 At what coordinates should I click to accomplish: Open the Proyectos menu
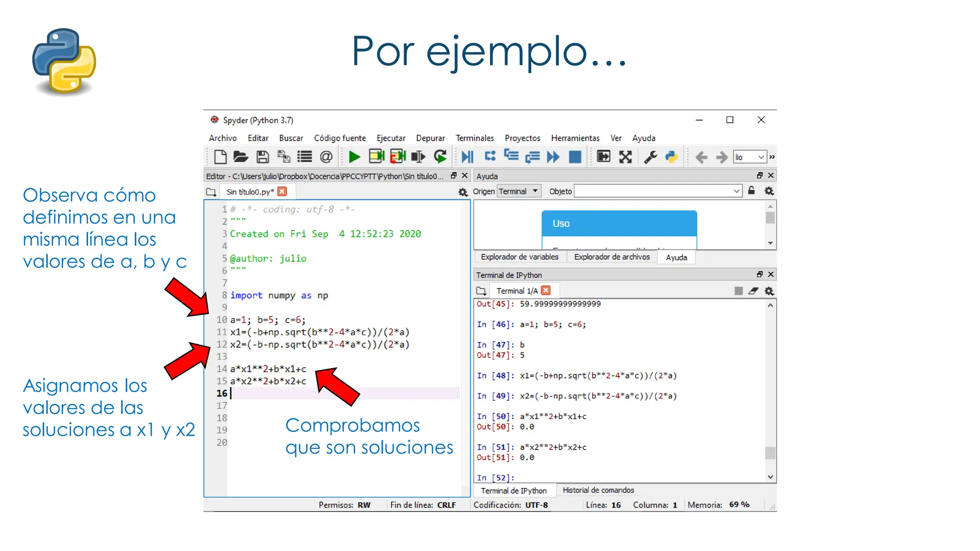(523, 138)
